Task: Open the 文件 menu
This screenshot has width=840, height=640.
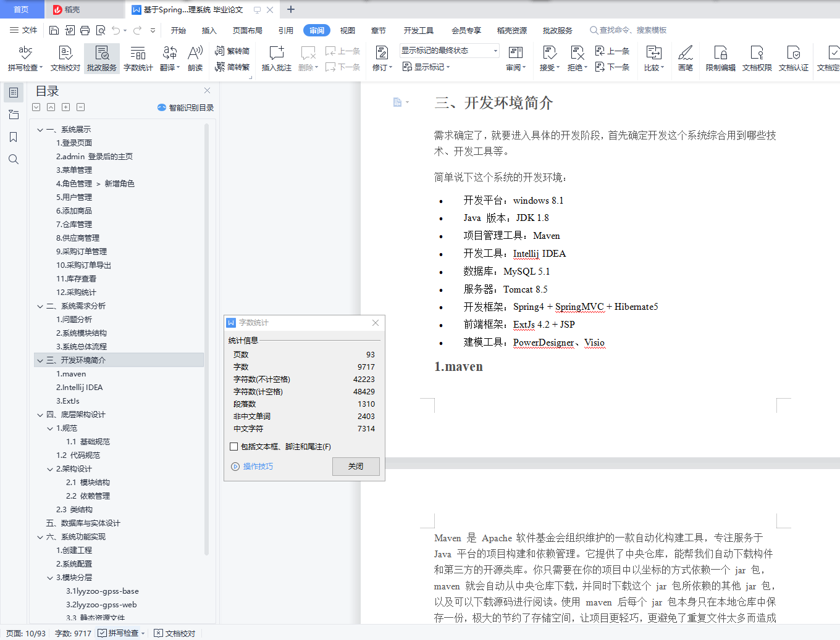Action: click(23, 30)
